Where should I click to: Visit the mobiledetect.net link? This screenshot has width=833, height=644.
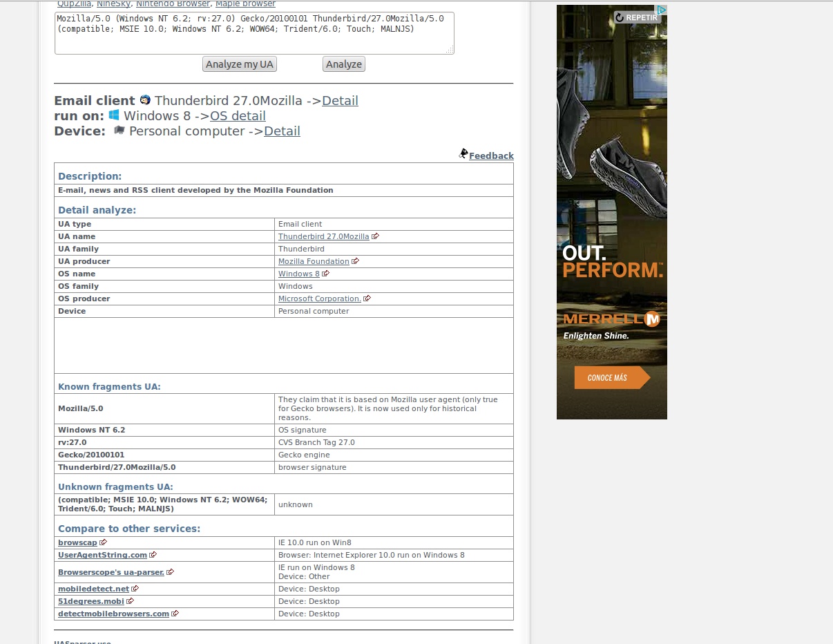[x=94, y=589]
